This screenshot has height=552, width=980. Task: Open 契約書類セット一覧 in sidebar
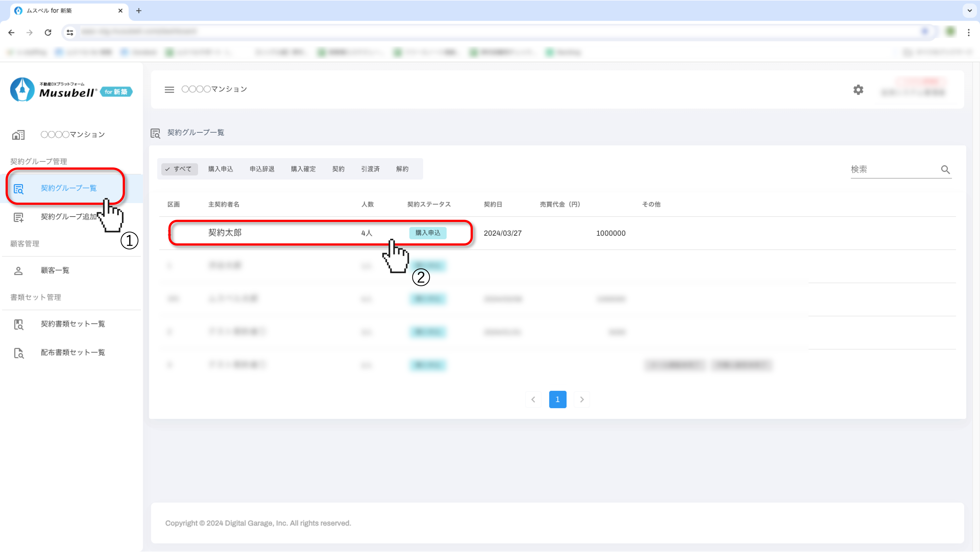coord(73,324)
